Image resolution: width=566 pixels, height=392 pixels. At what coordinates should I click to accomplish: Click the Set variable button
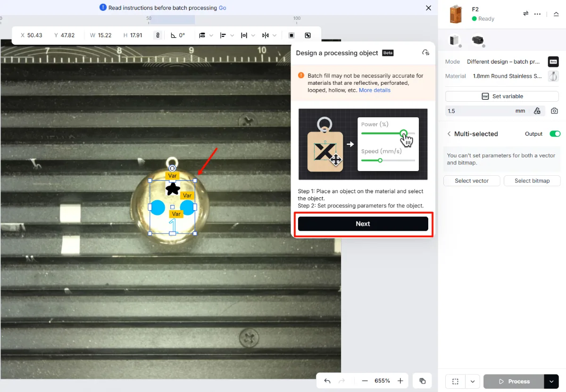point(502,96)
